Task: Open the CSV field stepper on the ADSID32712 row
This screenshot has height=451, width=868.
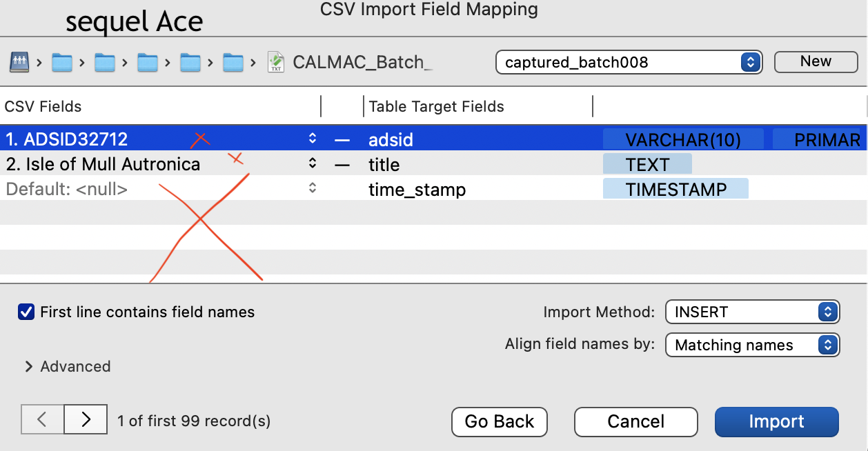Action: pos(312,139)
